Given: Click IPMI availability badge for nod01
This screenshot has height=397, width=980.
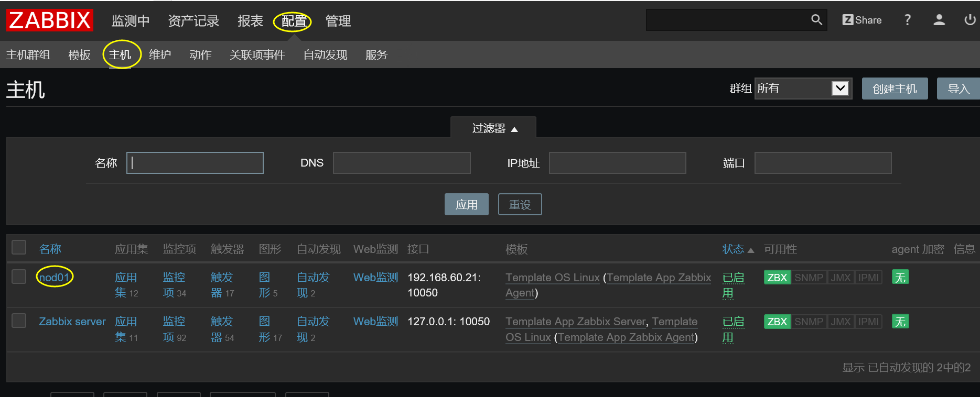Looking at the screenshot, I should point(868,278).
